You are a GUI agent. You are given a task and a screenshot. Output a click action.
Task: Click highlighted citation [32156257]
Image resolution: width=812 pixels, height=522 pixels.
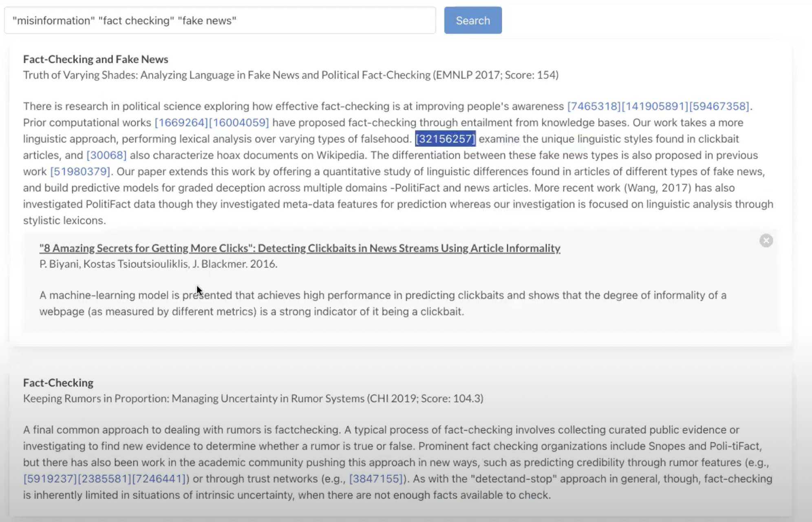click(445, 139)
